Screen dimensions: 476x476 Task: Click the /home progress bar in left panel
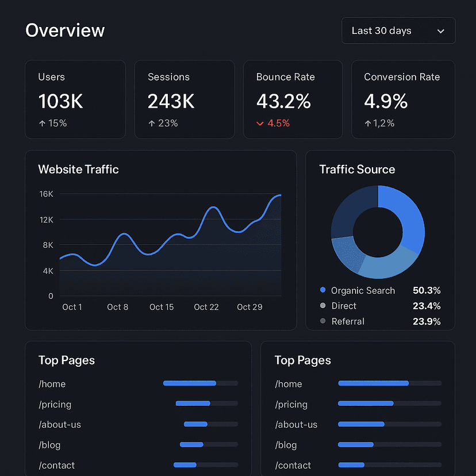(201, 383)
